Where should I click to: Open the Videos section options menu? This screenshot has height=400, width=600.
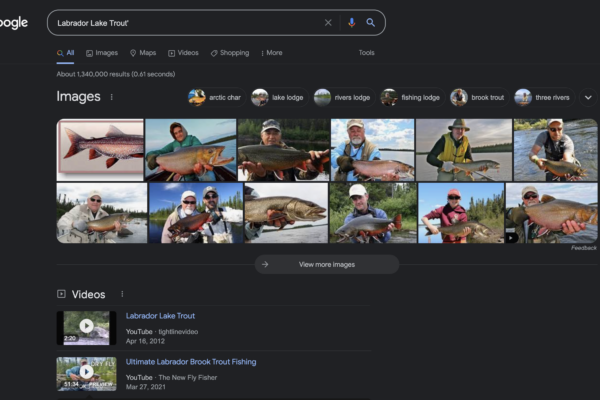click(122, 294)
